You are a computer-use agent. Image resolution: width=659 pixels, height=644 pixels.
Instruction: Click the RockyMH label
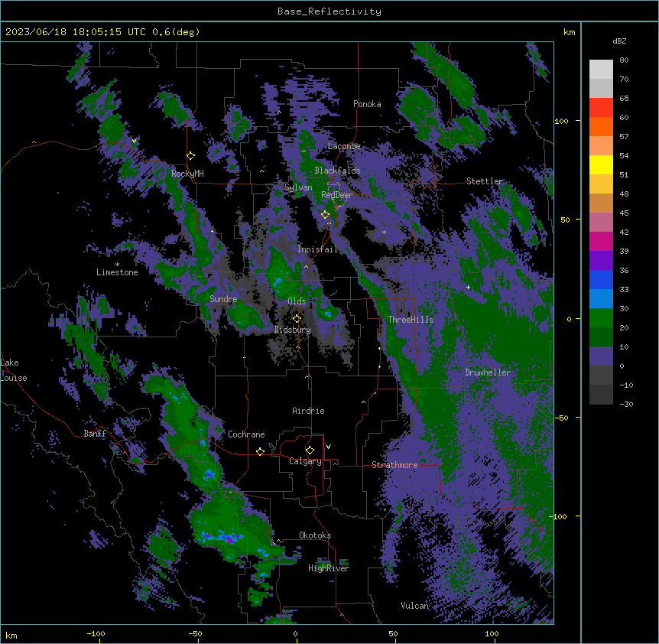pos(187,174)
